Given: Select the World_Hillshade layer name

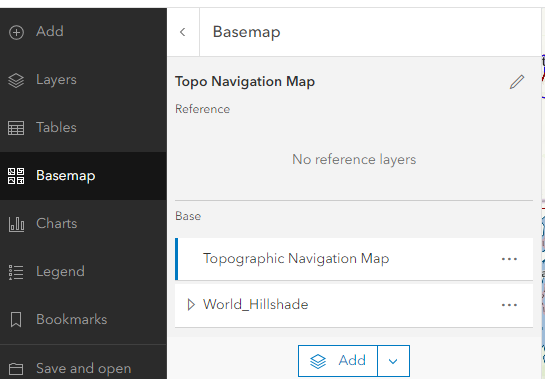Looking at the screenshot, I should tap(255, 305).
